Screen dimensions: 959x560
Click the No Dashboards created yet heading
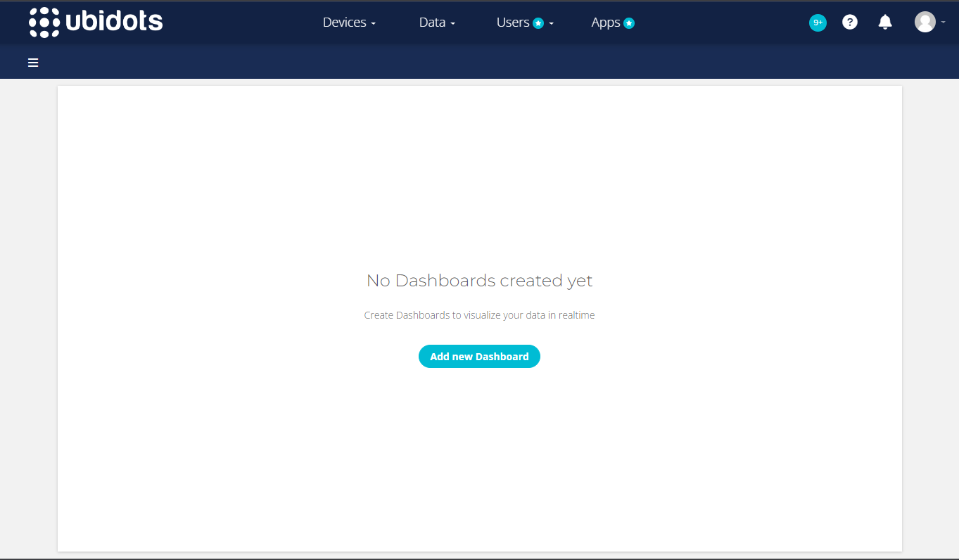479,280
